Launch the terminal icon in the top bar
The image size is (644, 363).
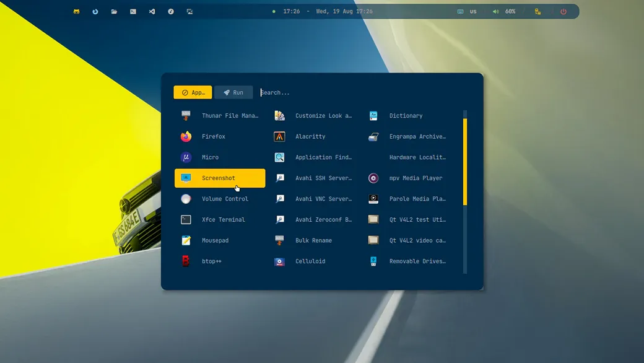pos(133,12)
